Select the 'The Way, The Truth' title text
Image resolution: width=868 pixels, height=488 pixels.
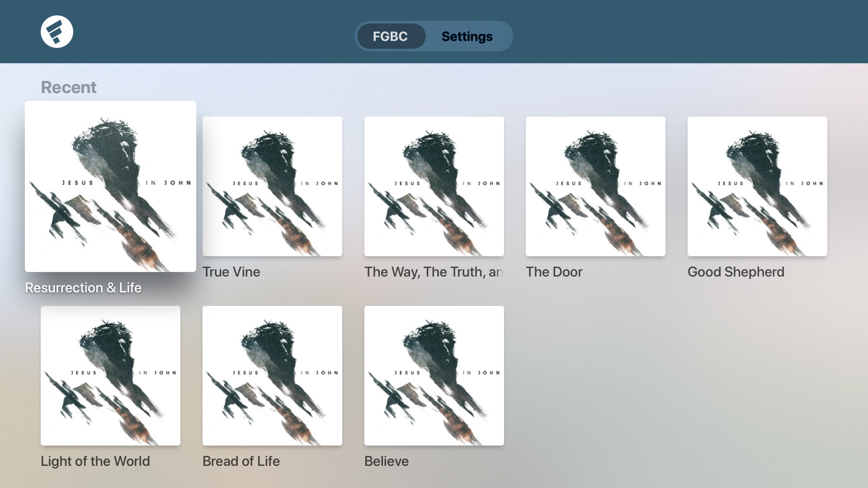point(434,272)
